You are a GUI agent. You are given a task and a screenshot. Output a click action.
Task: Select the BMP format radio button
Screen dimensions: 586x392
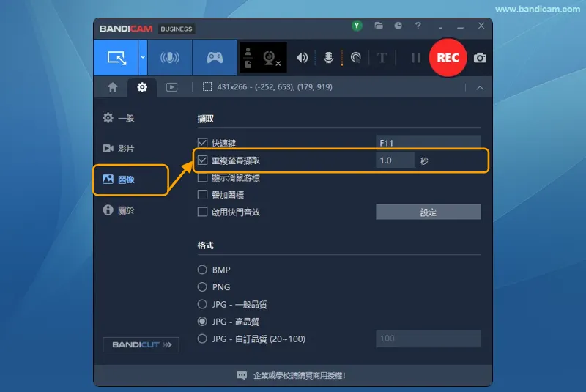tap(202, 270)
